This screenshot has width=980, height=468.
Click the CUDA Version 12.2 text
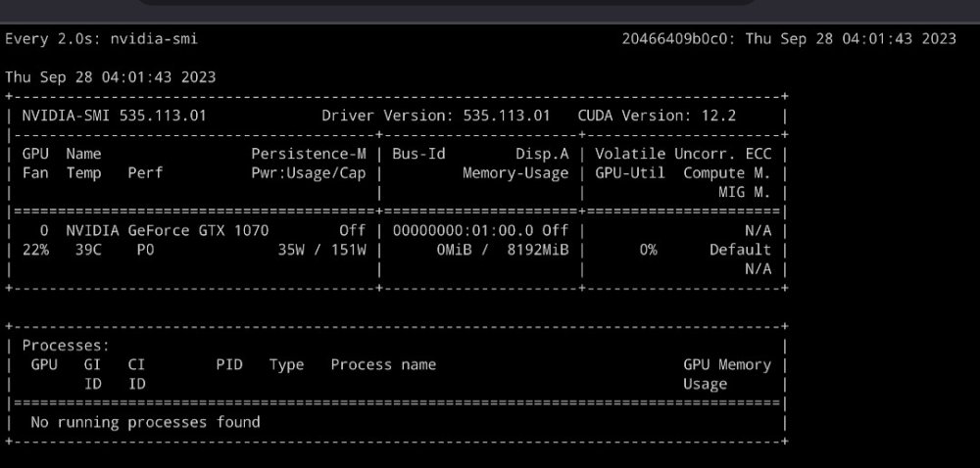657,116
